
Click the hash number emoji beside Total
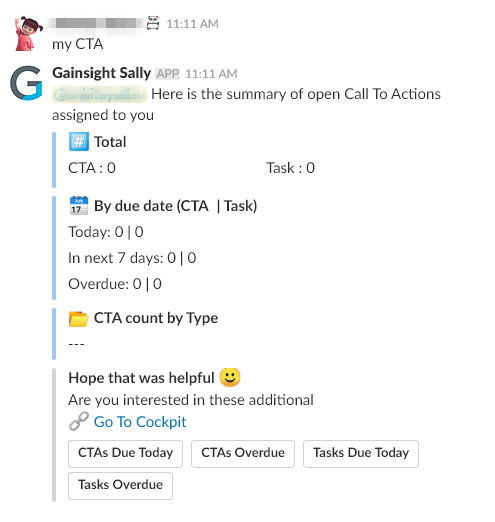click(79, 142)
